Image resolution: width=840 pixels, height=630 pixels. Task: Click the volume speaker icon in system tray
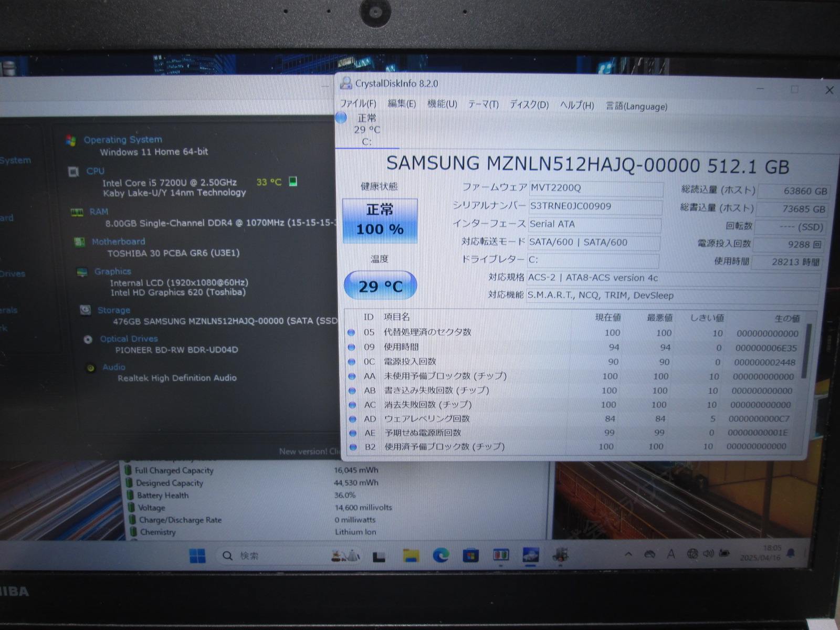pyautogui.click(x=708, y=553)
